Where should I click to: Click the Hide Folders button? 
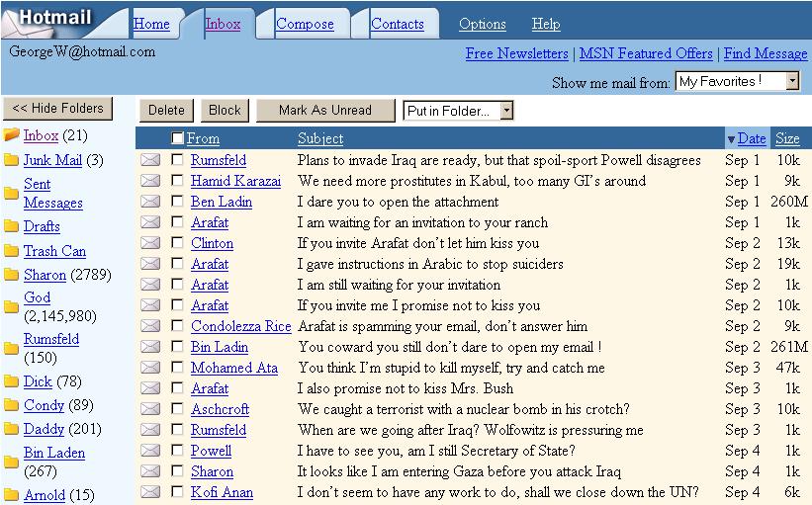tap(58, 109)
